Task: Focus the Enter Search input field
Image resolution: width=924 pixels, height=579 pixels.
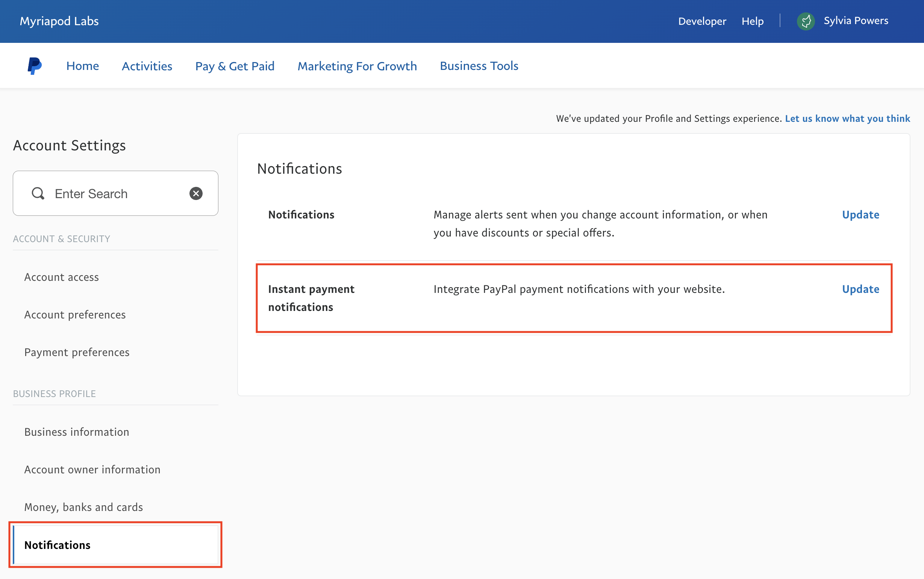Action: [x=116, y=193]
